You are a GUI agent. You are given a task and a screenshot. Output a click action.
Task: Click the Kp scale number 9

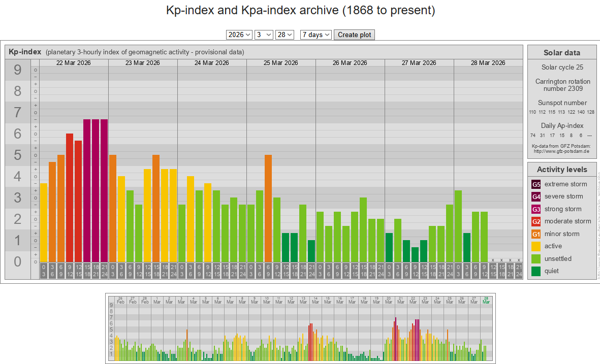[18, 70]
